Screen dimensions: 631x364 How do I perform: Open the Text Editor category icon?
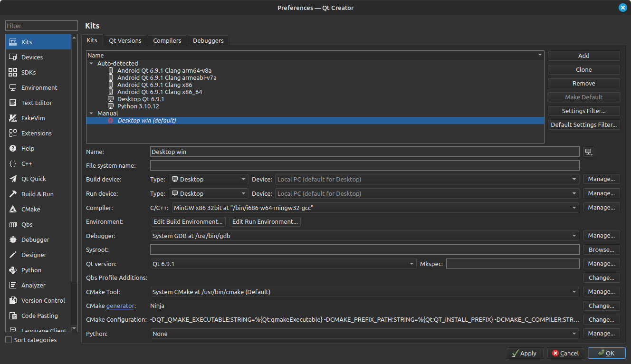coord(13,103)
